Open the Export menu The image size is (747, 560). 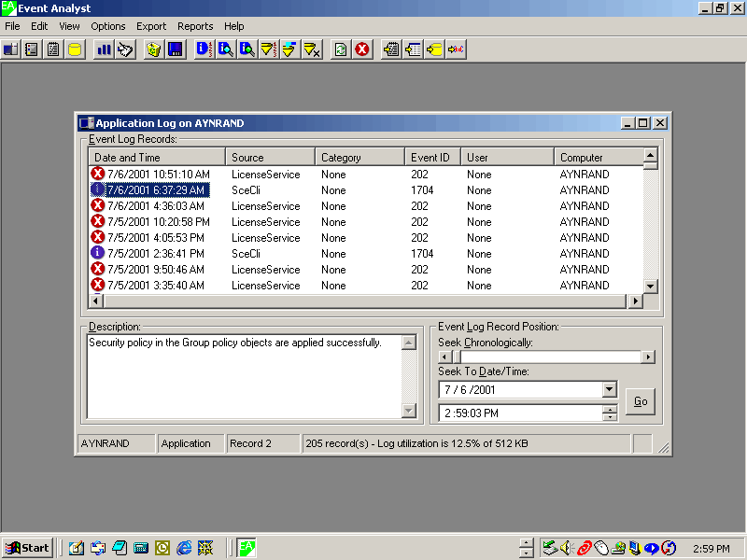[x=151, y=26]
